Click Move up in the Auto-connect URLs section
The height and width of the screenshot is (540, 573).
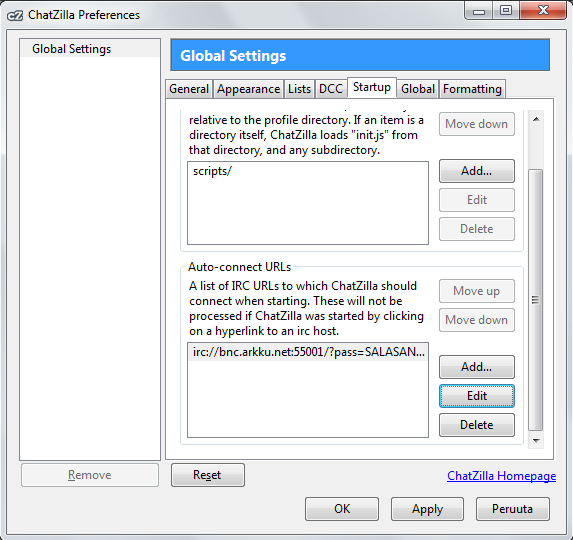[477, 291]
